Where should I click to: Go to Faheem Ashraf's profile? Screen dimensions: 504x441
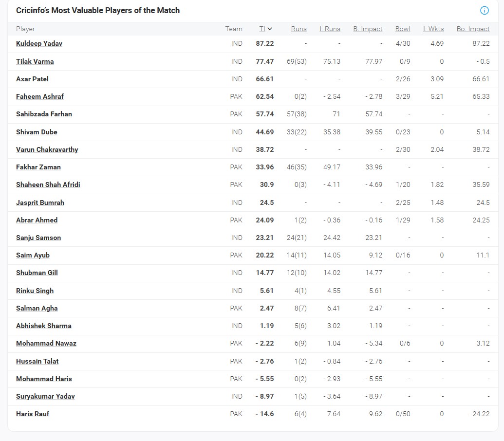(40, 96)
